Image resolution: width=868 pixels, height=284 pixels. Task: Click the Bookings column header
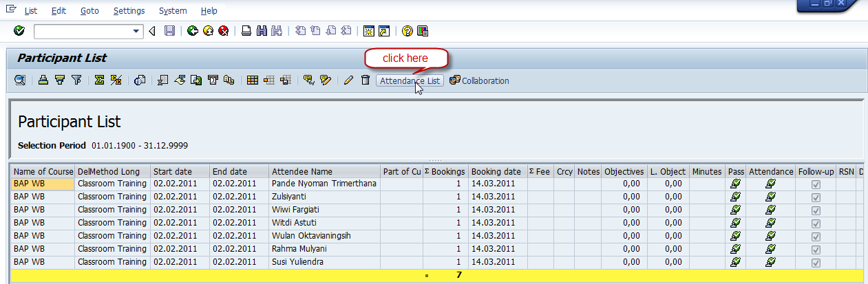point(445,171)
